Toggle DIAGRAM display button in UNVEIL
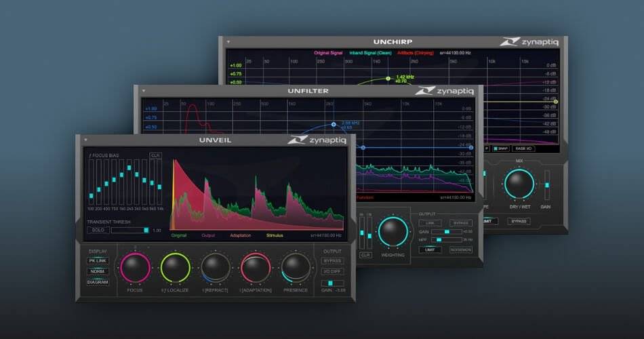Screen dimensions: 644x339 point(98,282)
